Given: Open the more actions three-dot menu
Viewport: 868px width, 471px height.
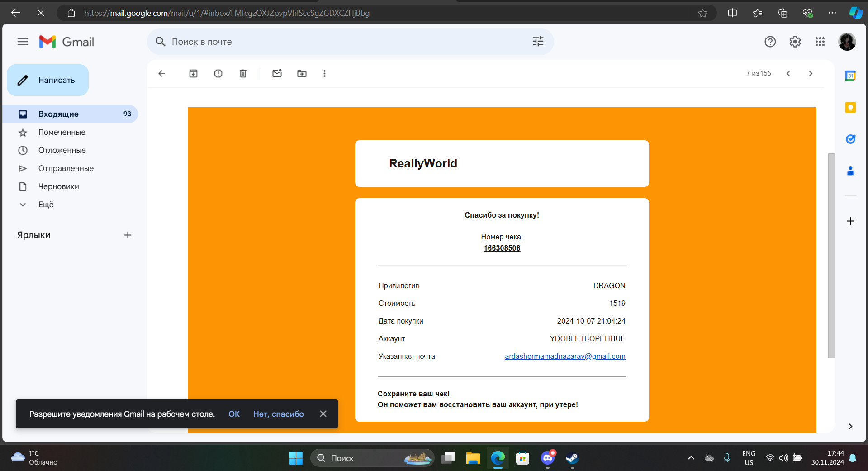Looking at the screenshot, I should coord(324,73).
